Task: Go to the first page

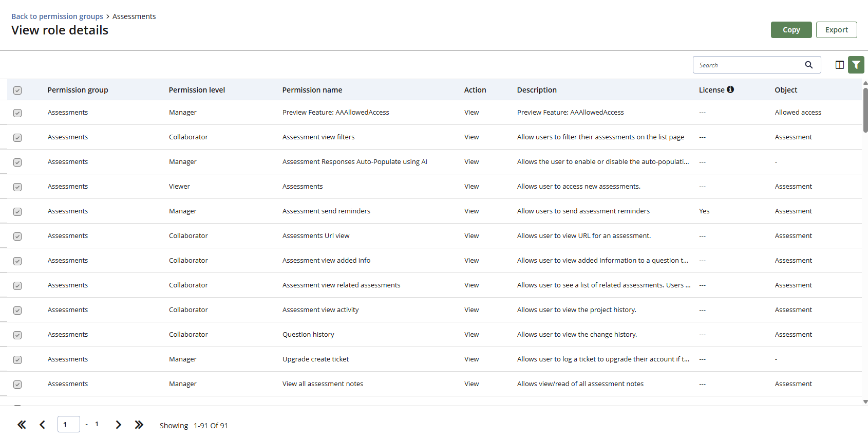Action: 22,425
